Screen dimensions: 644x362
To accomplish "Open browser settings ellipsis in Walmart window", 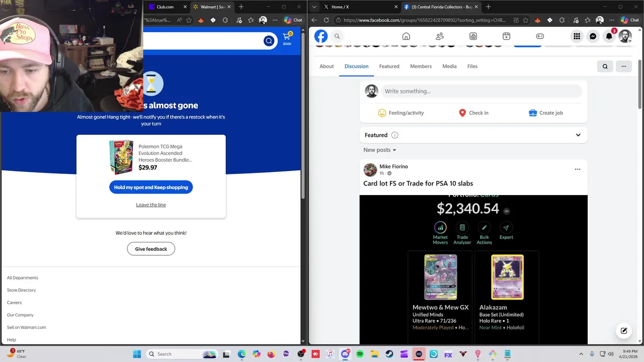I will coord(275,20).
